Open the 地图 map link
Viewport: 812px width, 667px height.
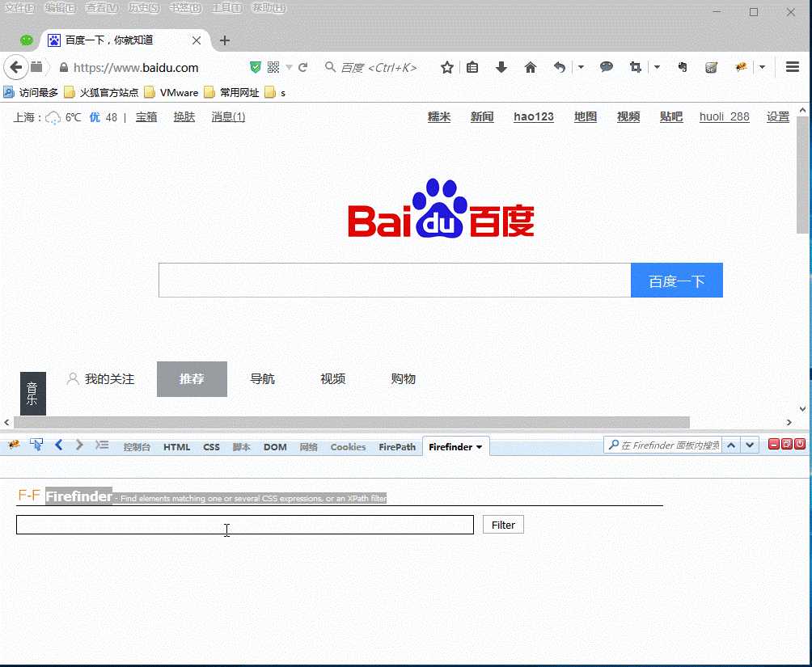point(586,117)
